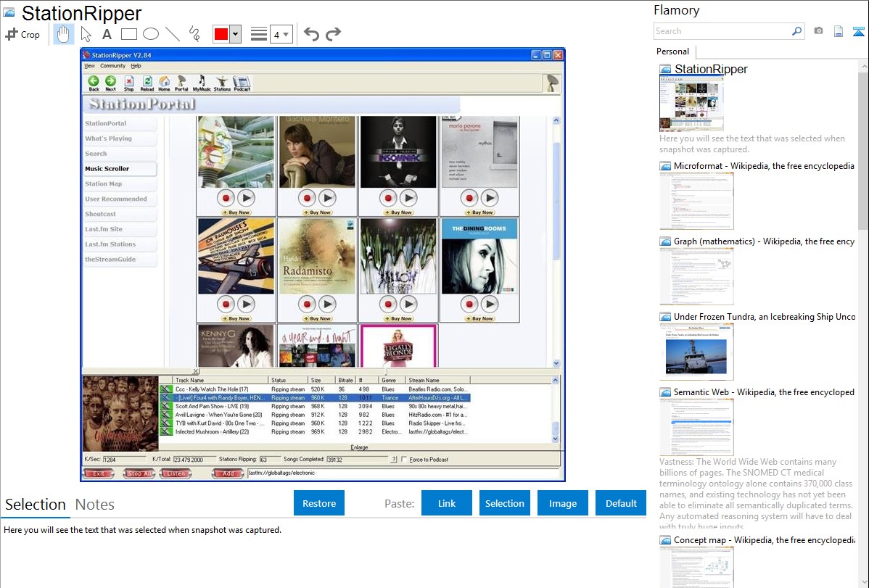The width and height of the screenshot is (869, 588).
Task: Choose the freehand squiggle drawing tool
Action: 194,34
